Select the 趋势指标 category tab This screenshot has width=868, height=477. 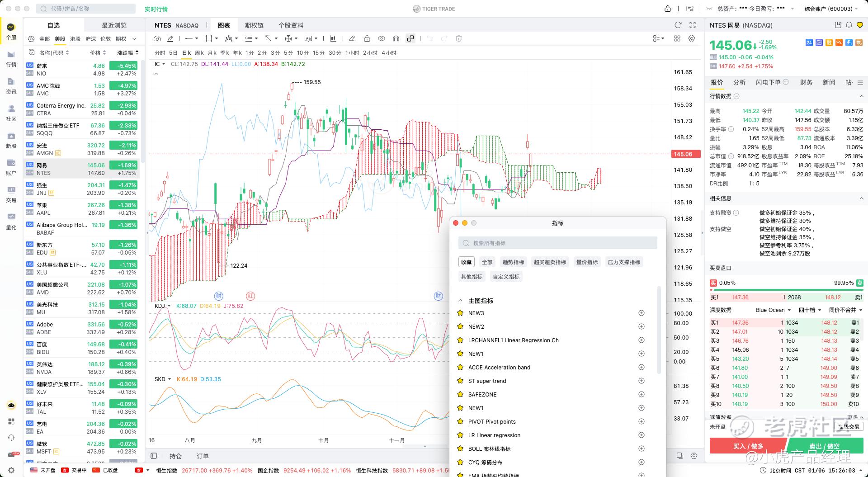(x=513, y=262)
